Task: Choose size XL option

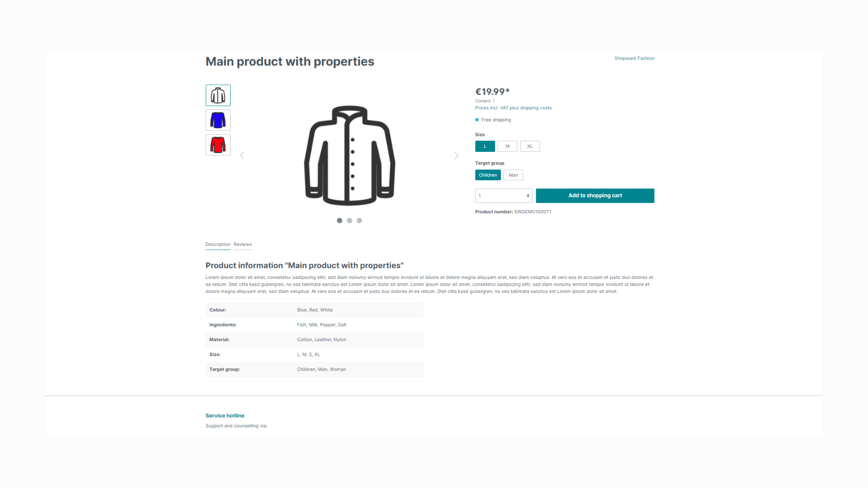Action: (x=530, y=146)
